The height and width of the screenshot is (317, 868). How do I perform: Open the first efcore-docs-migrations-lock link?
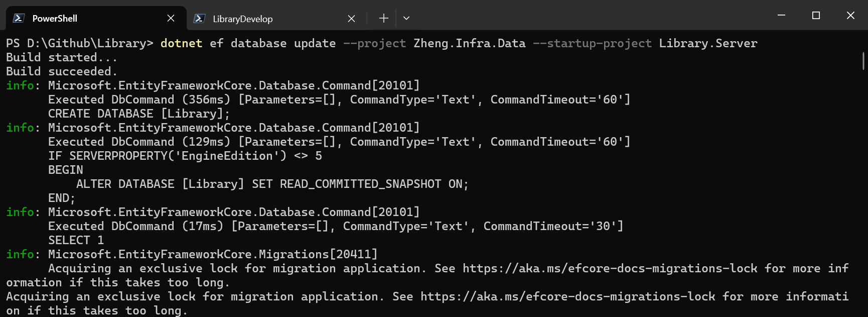[x=610, y=269]
